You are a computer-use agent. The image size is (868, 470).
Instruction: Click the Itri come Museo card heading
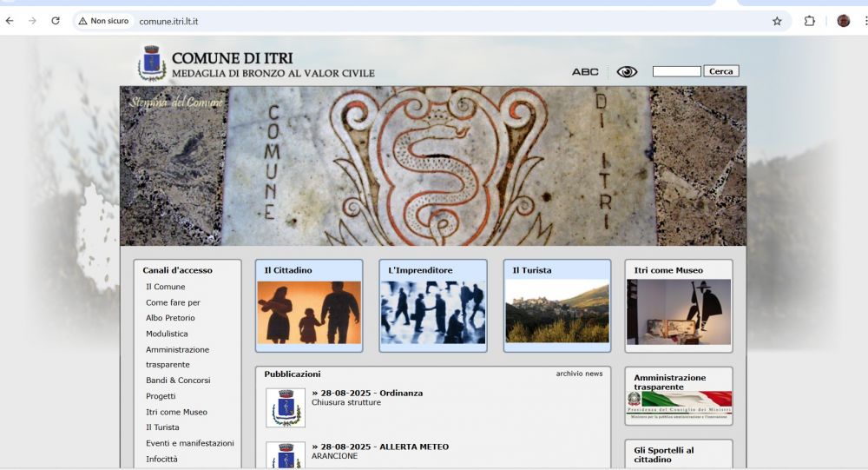pyautogui.click(x=668, y=270)
